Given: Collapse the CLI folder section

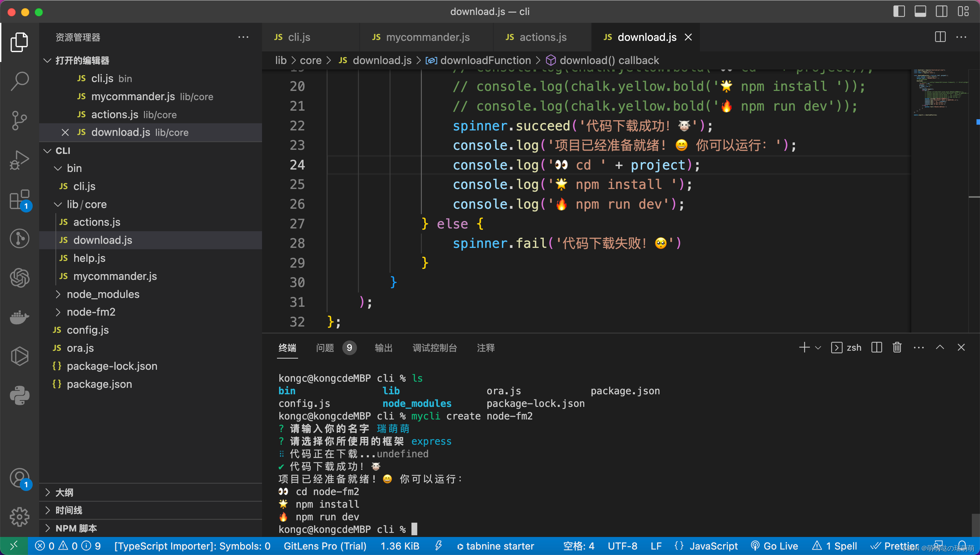Looking at the screenshot, I should click(150, 150).
